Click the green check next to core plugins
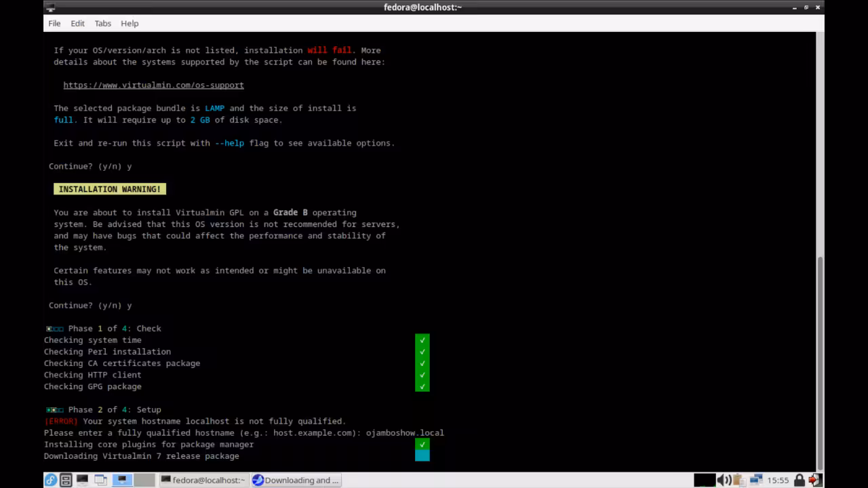The image size is (868, 488). pyautogui.click(x=422, y=445)
